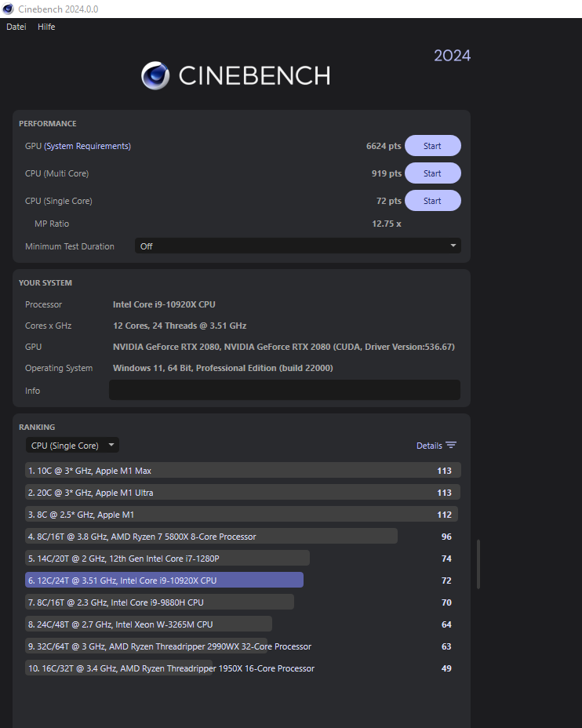Select the 8C Apple M1 ranking row
The width and height of the screenshot is (582, 728).
(x=242, y=515)
